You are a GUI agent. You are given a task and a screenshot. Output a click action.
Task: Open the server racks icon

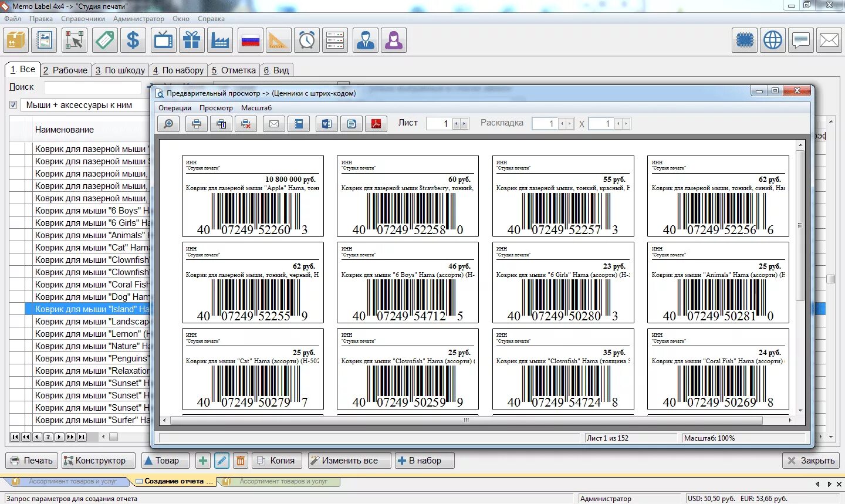tap(335, 40)
